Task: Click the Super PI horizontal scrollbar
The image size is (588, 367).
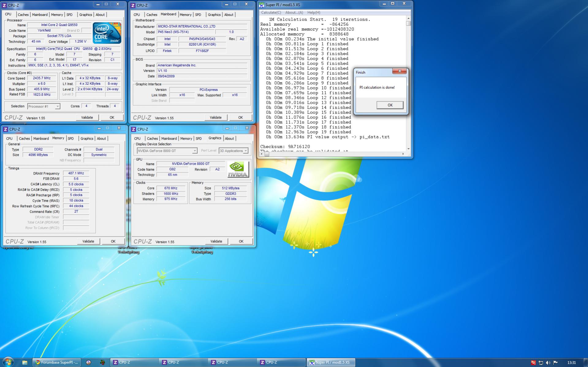Action: 335,154
